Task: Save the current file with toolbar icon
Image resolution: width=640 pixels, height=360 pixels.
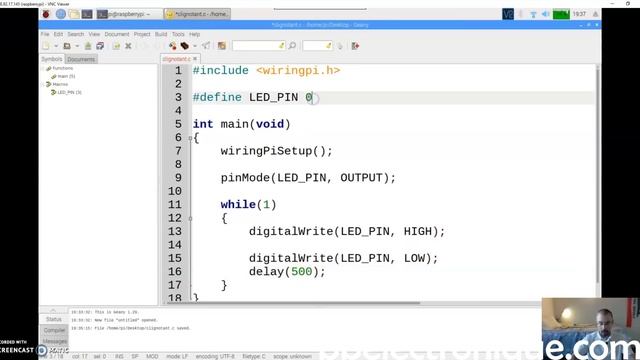Action: pyautogui.click(x=88, y=46)
